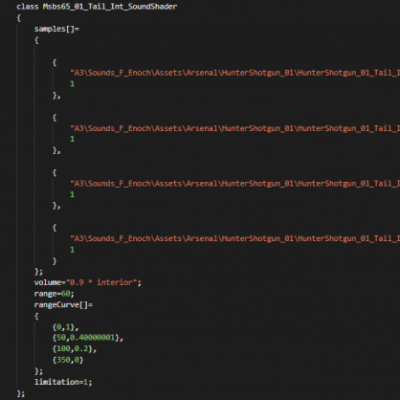Click the "0.9 * interior" volume string
The image size is (400, 400).
click(102, 282)
